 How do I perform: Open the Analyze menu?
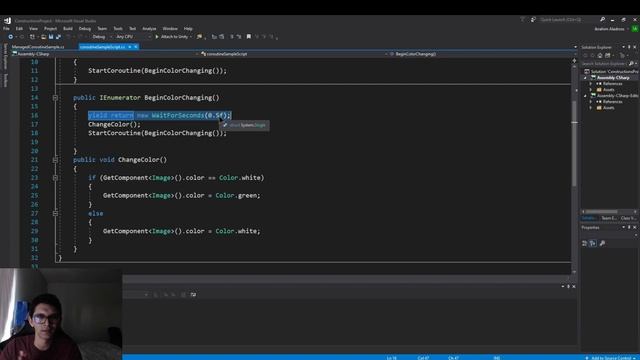click(x=149, y=29)
